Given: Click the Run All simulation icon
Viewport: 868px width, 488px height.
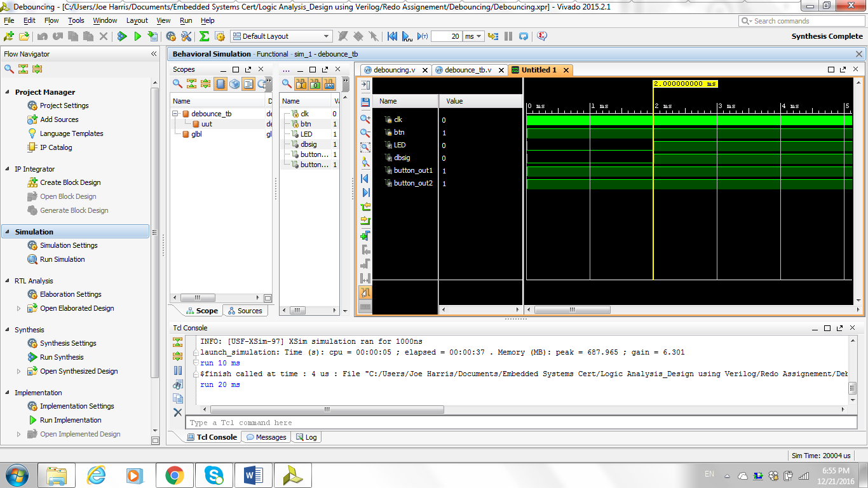Looking at the screenshot, I should click(407, 36).
